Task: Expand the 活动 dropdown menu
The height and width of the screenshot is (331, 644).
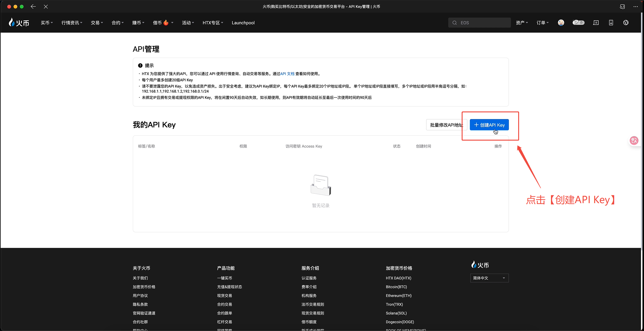Action: (188, 23)
